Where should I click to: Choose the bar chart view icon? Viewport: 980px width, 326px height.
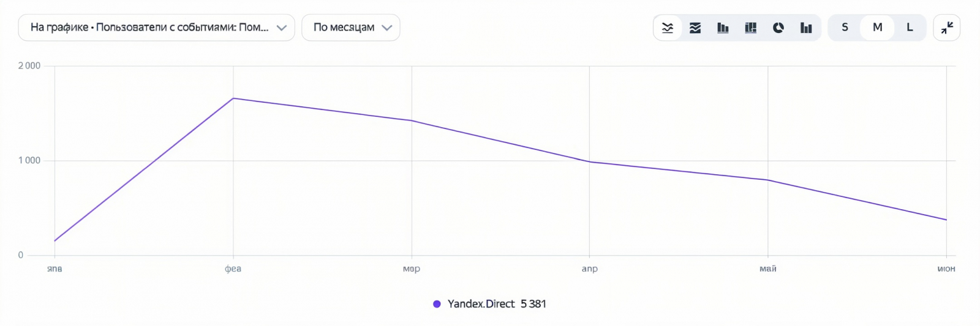723,28
